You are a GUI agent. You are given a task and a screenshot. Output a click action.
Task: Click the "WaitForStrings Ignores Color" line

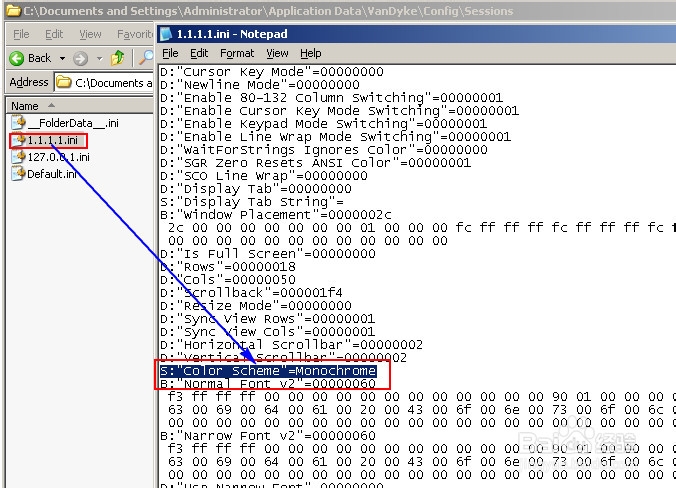pyautogui.click(x=323, y=150)
